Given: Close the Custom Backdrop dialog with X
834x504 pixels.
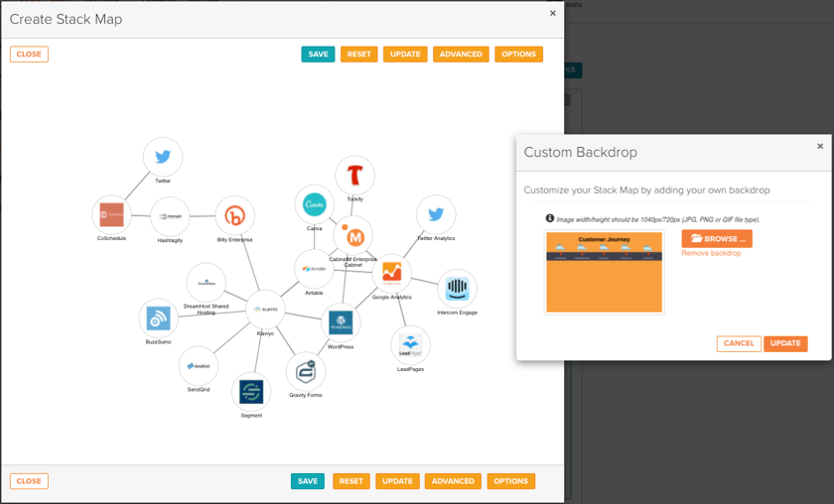Looking at the screenshot, I should click(820, 146).
